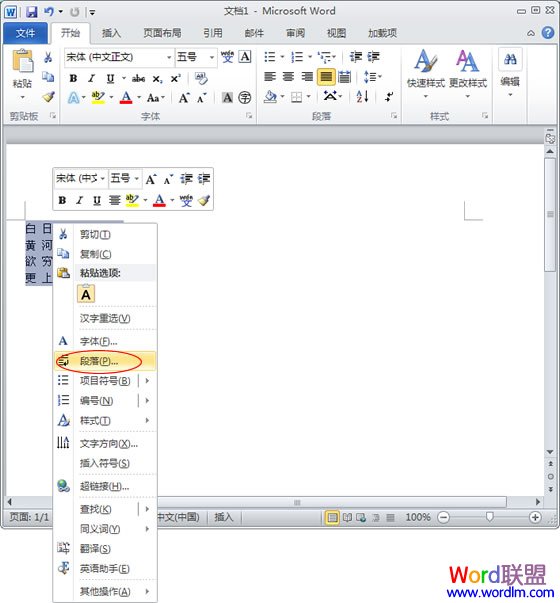Click the vertical scrollbar down arrow
560x603 pixels.
[x=550, y=451]
